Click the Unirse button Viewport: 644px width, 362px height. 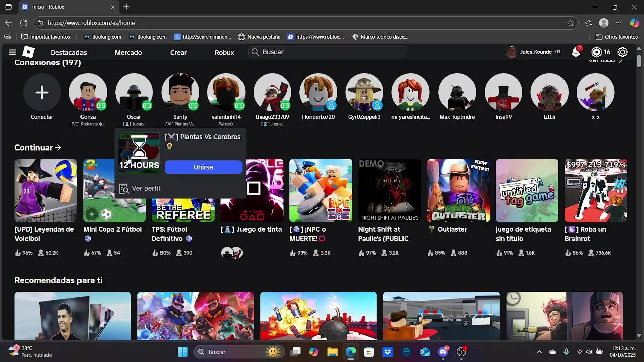pos(203,167)
